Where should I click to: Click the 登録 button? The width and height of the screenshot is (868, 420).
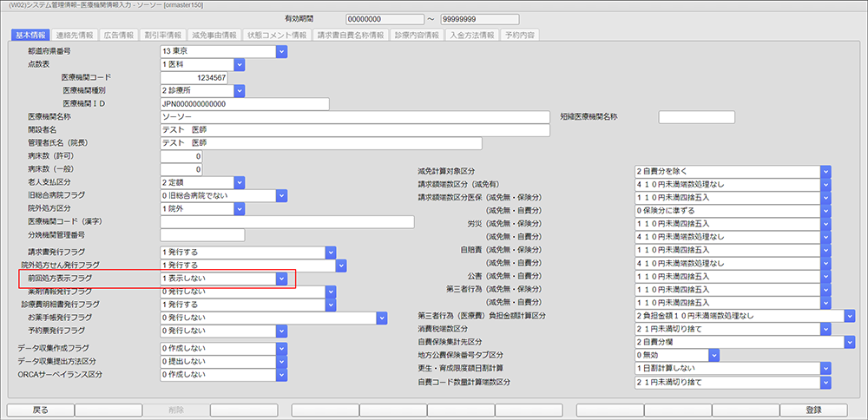click(x=813, y=410)
